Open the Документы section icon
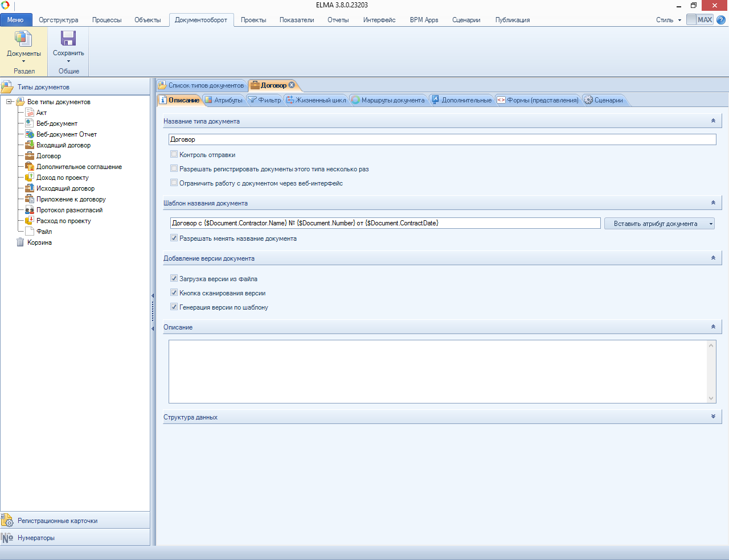729x560 pixels. tap(23, 39)
